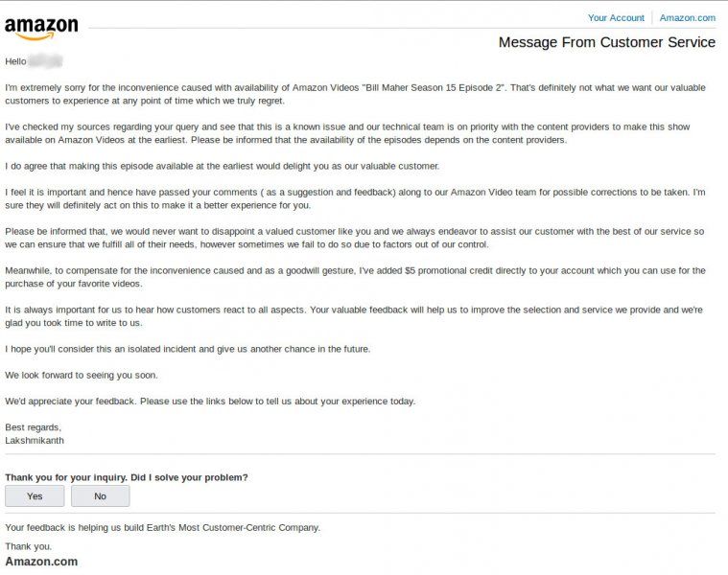
Task: Click the blurred recipient name after Hello
Action: (45, 61)
